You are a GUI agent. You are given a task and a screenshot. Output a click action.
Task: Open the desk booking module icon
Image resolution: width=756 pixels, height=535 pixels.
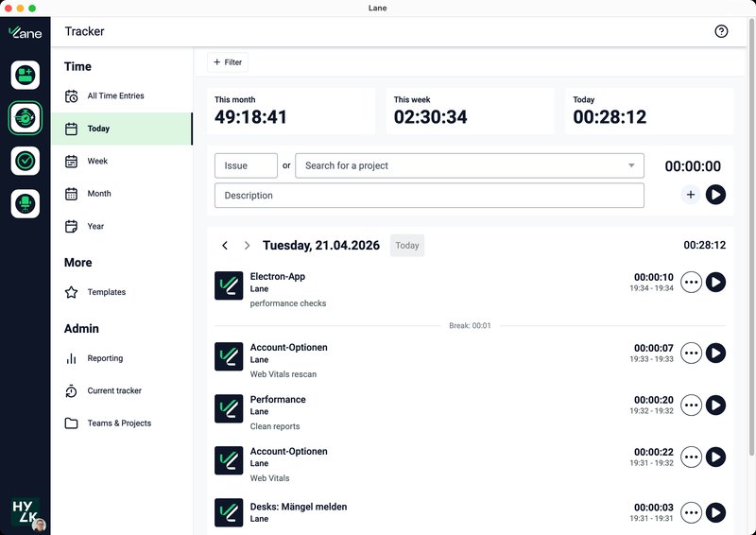coord(26,75)
